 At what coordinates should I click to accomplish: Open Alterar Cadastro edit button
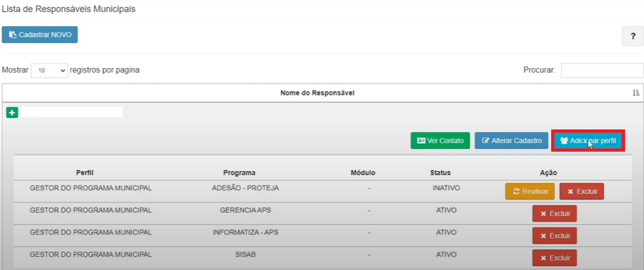511,141
